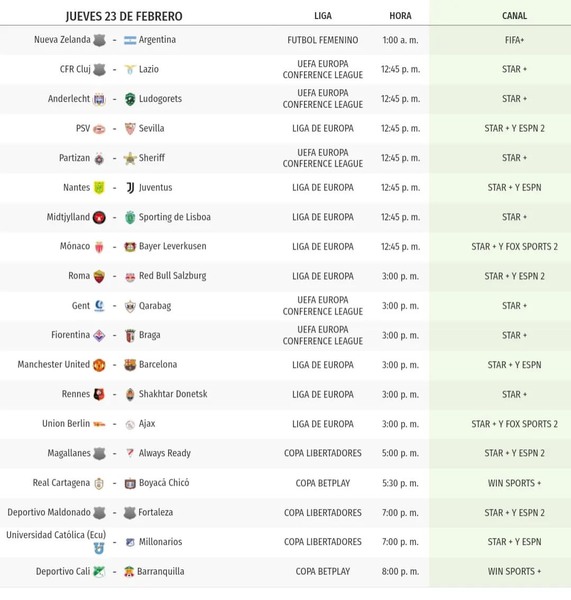Click the Jueves 23 de Febrero heading
The height and width of the screenshot is (600, 571).
pyautogui.click(x=124, y=16)
